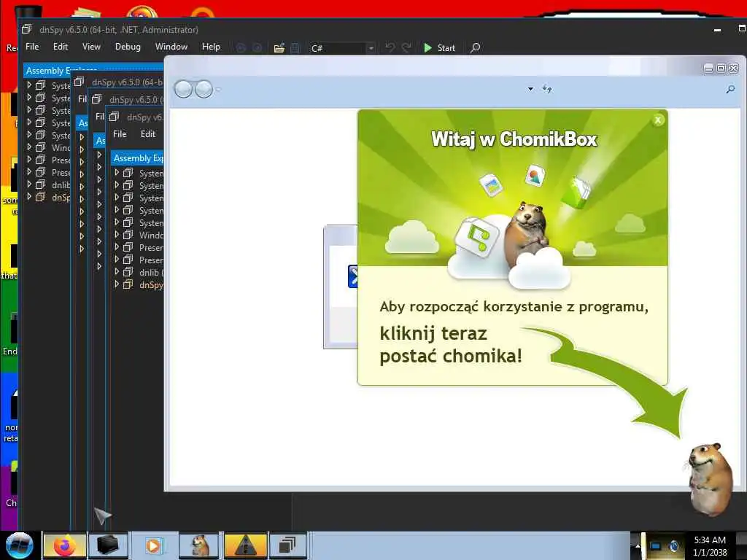
Task: Open the Edit menu in main dnSpy
Action: [61, 47]
